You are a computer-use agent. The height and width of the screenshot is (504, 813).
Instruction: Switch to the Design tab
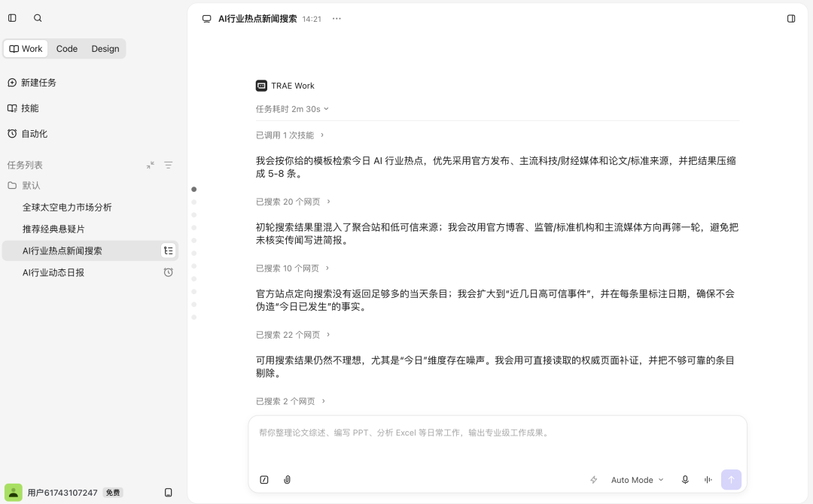tap(105, 49)
